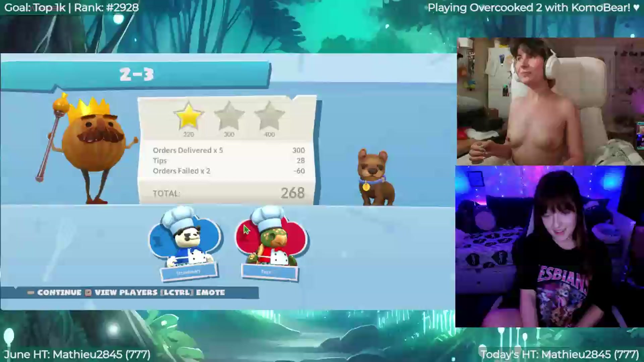The height and width of the screenshot is (362, 644).
Task: Open View Players
Action: click(126, 293)
